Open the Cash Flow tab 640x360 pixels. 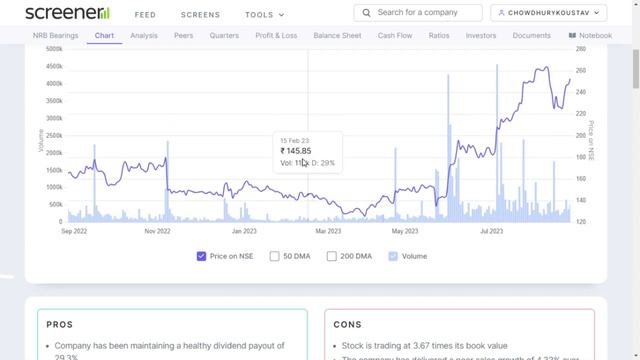pyautogui.click(x=395, y=36)
